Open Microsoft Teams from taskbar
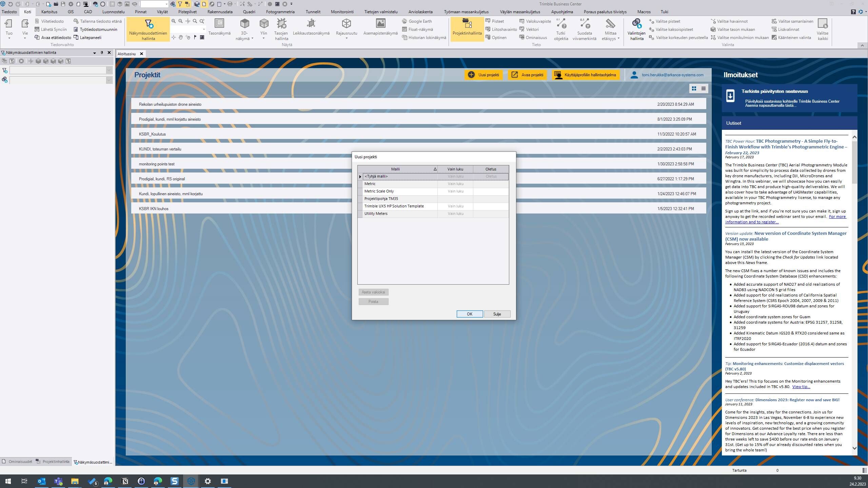Image resolution: width=868 pixels, height=488 pixels. click(58, 481)
